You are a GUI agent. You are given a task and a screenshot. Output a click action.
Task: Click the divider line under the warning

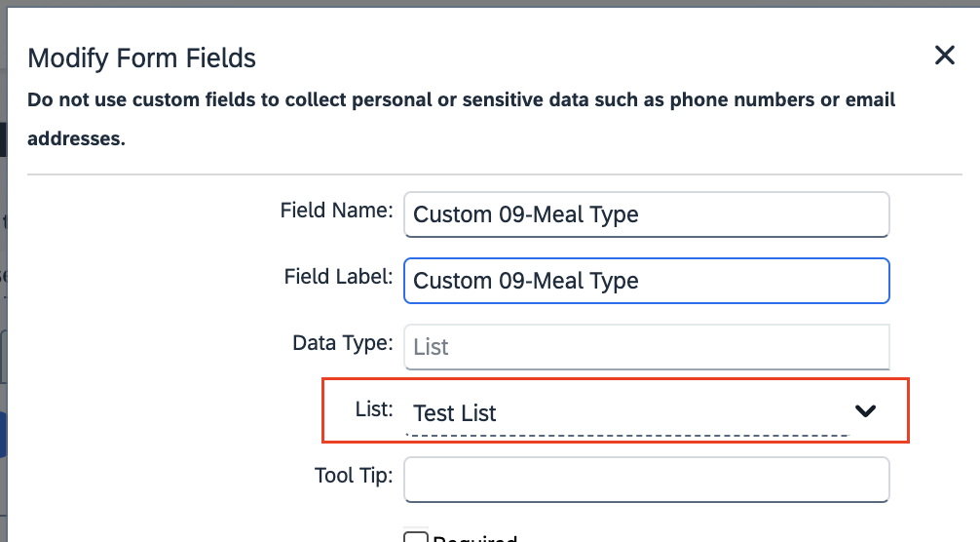point(494,174)
